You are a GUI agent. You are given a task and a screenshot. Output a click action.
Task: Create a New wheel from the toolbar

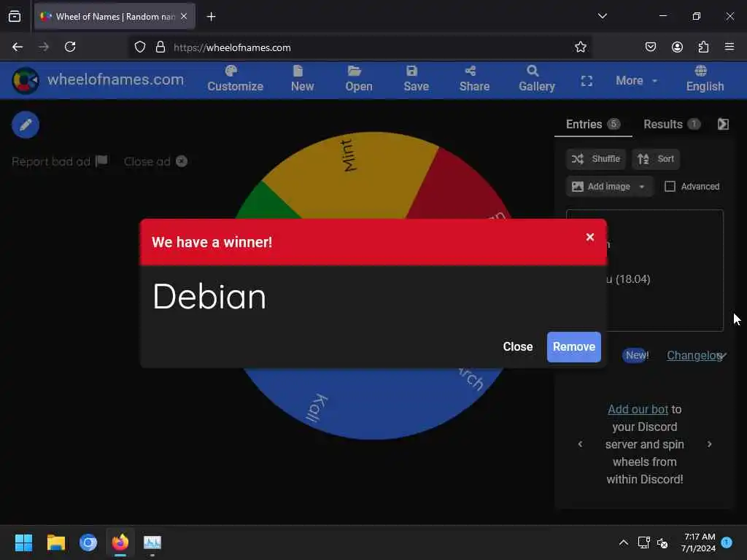click(302, 79)
